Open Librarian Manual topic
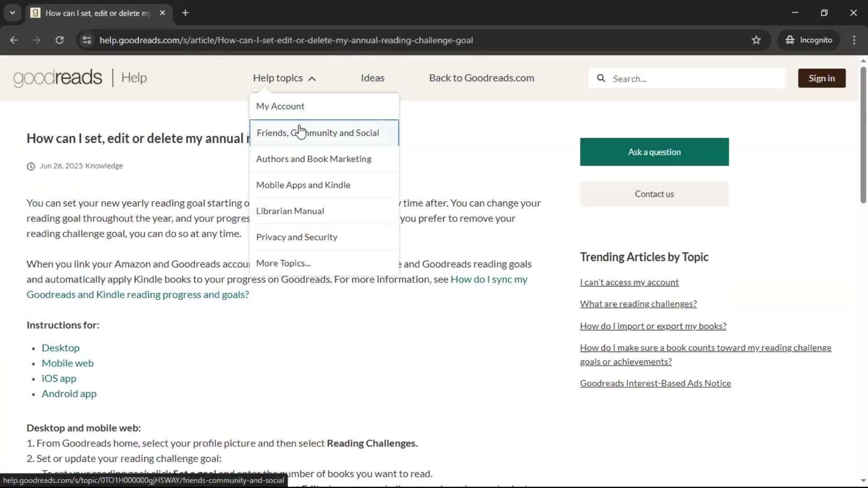Screen dimensions: 868x488 (x=324, y=211)
